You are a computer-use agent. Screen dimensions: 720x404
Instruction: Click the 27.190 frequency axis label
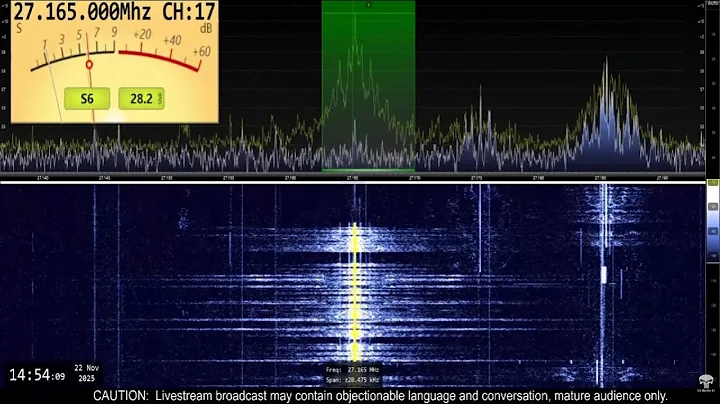coord(662,177)
